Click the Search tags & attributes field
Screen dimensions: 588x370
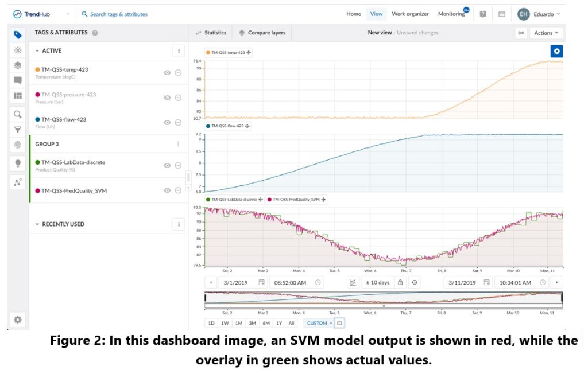tap(118, 14)
